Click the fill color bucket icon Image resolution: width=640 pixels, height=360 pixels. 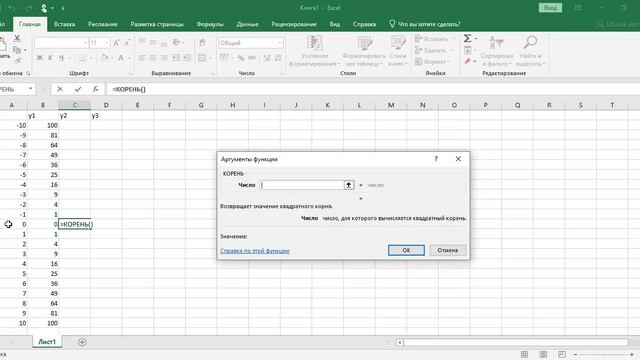point(104,58)
